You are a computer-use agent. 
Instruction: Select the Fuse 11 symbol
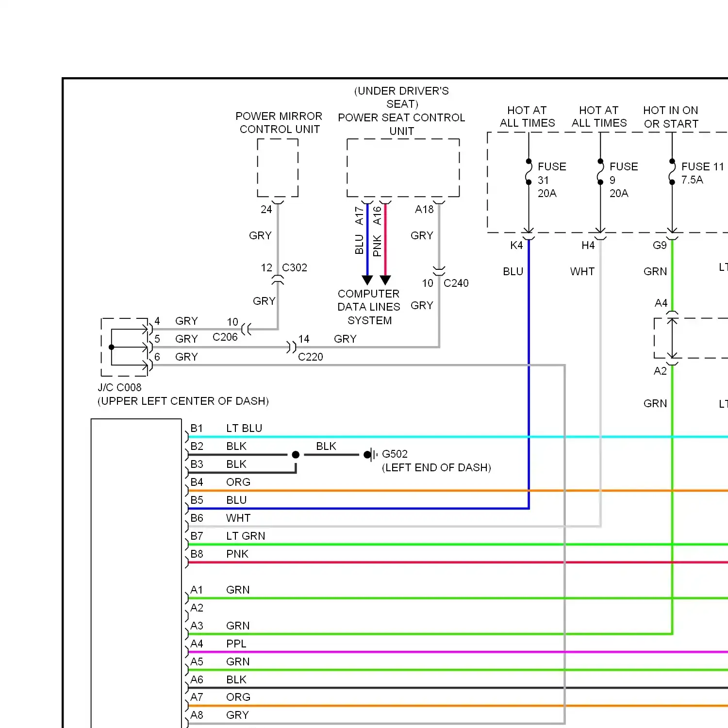[x=672, y=172]
